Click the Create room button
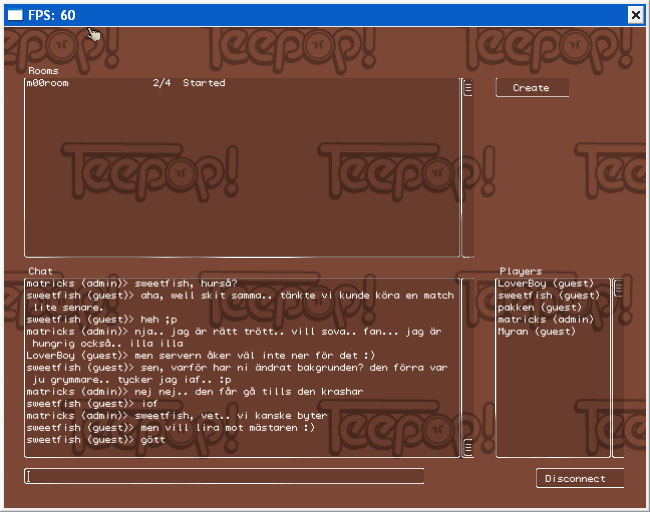650x512 pixels. (x=532, y=87)
